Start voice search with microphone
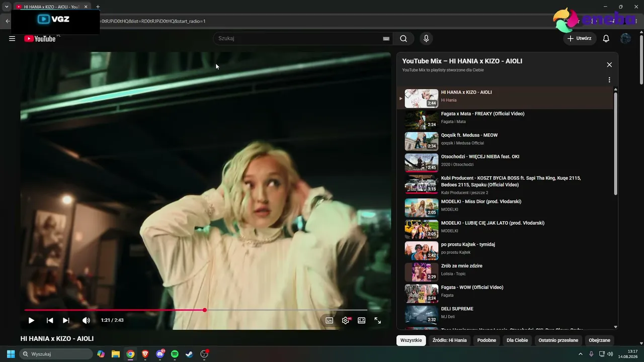Viewport: 644px width, 362px height. pyautogui.click(x=426, y=38)
